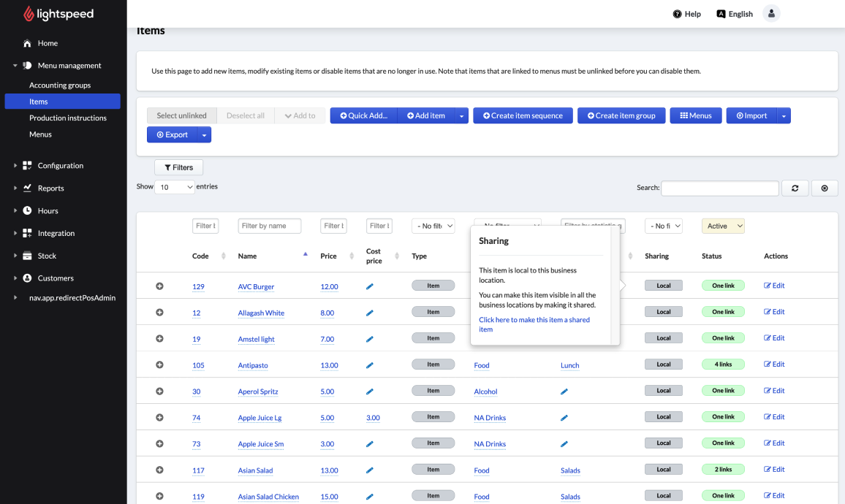Click the Menus toolbar button
Screen dimensions: 845x504
[696, 115]
